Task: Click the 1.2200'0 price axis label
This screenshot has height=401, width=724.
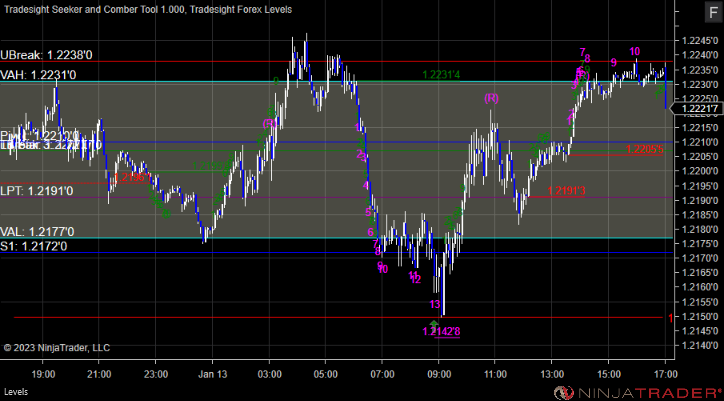Action: tap(700, 171)
